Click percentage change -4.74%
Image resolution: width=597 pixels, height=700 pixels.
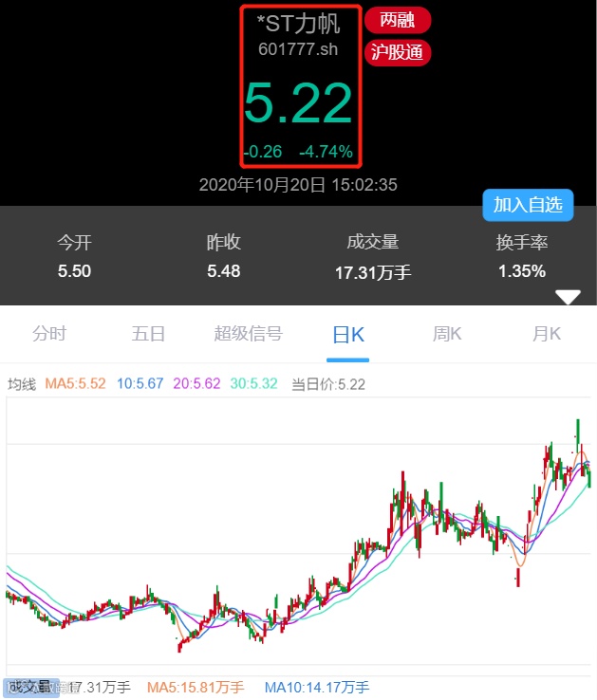point(326,152)
